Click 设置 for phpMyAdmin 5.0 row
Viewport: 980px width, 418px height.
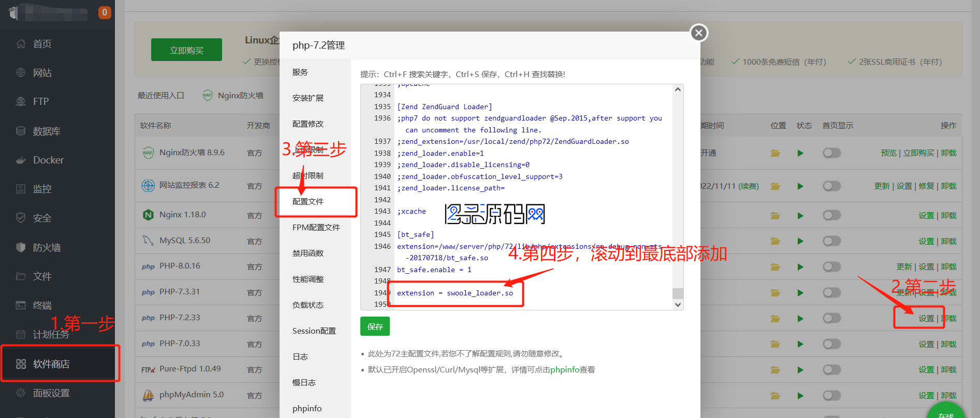(926, 396)
